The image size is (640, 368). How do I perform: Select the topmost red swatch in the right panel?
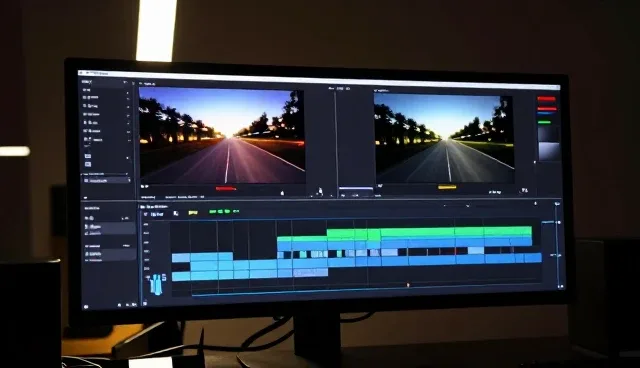pos(546,99)
